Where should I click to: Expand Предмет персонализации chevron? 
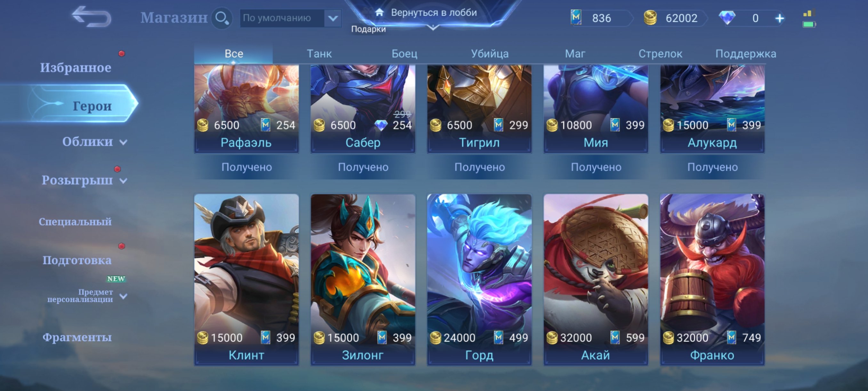click(x=124, y=296)
